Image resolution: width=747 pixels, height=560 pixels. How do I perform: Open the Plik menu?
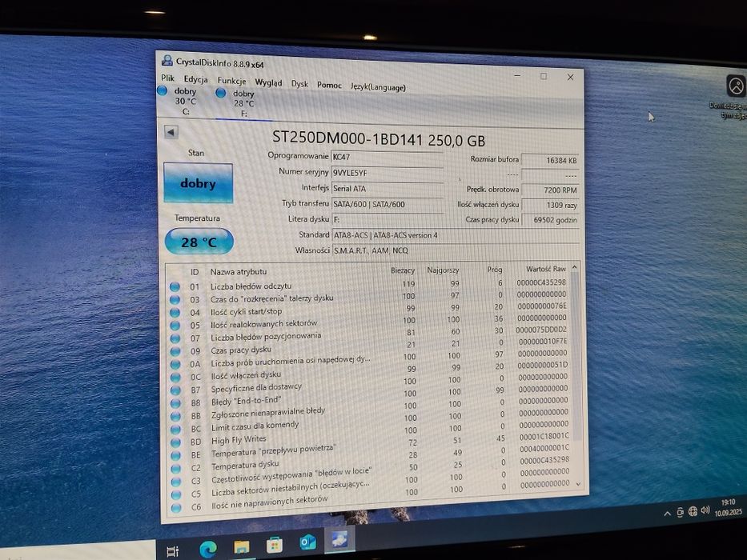coord(167,78)
